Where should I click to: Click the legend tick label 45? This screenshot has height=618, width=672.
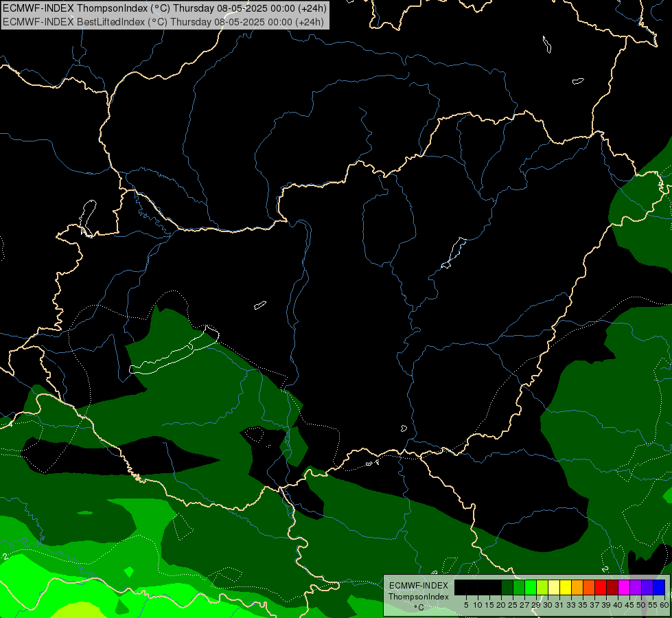pos(630,605)
